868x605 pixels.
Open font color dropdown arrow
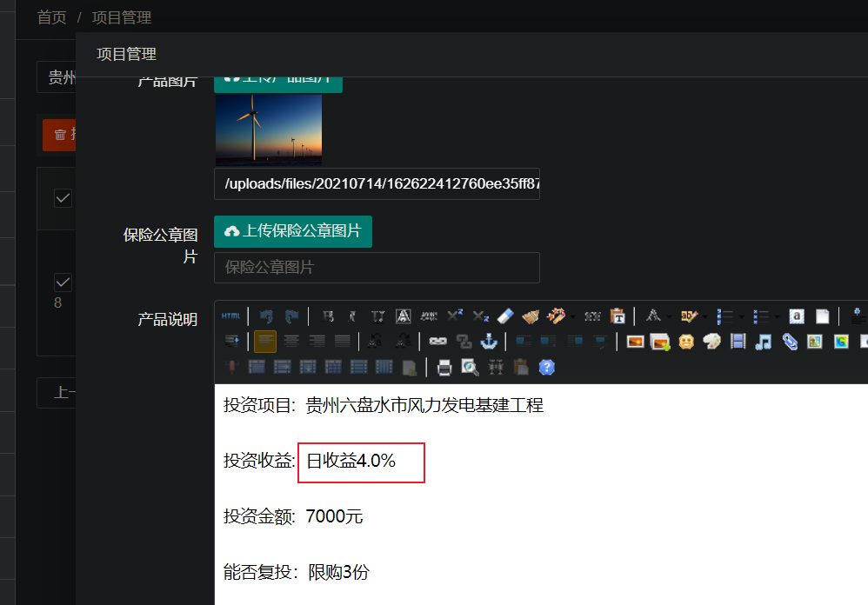(669, 317)
